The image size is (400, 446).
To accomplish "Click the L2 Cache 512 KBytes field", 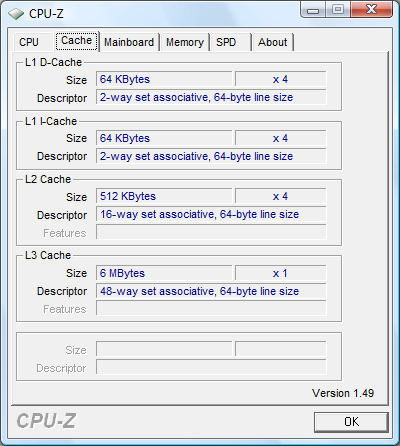I will (164, 196).
